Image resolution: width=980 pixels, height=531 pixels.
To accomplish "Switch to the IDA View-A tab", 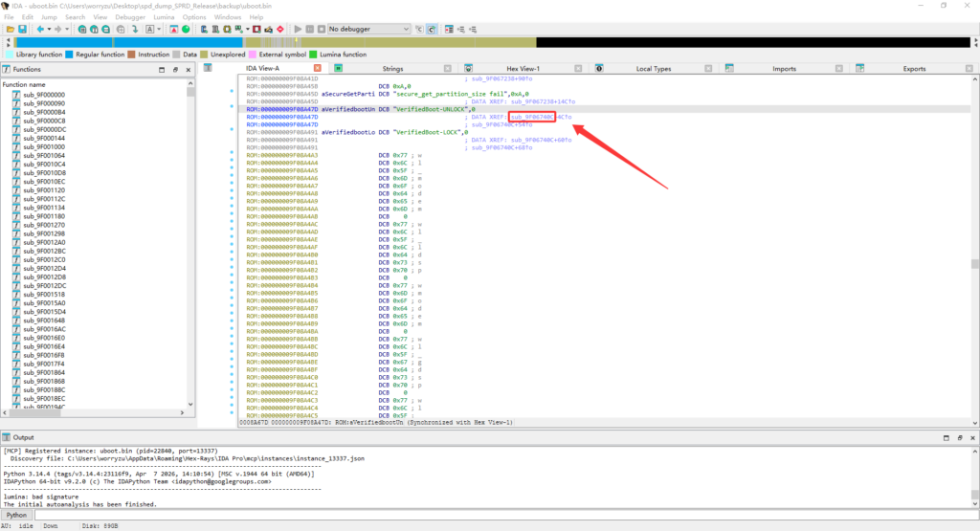I will [x=262, y=69].
